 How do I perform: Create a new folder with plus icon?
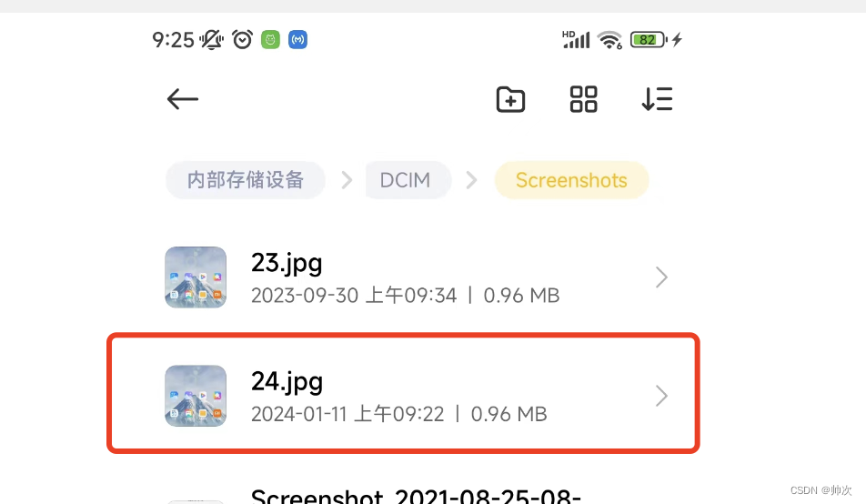coord(510,99)
